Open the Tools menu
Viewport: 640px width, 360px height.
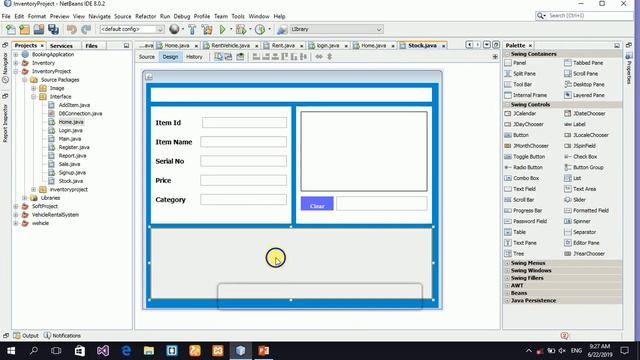(238, 16)
